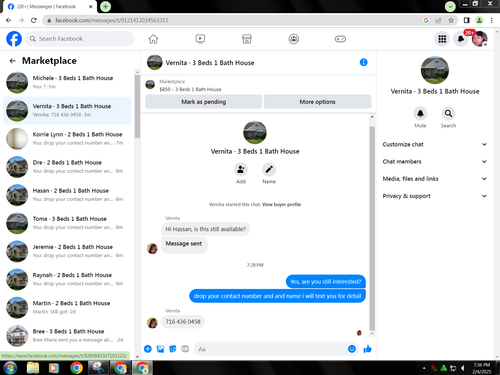Click the $850 - 3 Beds 1 Bath House listing
The image size is (500, 375).
pyautogui.click(x=190, y=89)
